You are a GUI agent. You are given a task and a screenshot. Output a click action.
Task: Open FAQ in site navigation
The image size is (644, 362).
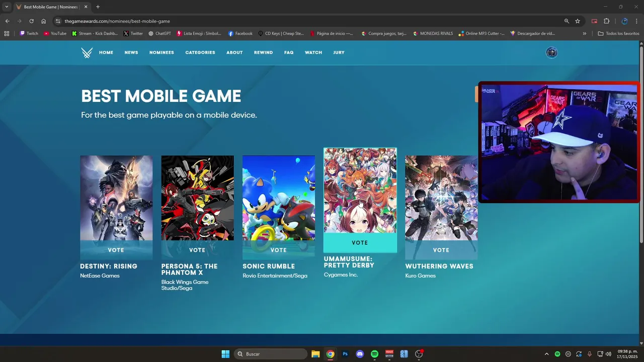289,53
